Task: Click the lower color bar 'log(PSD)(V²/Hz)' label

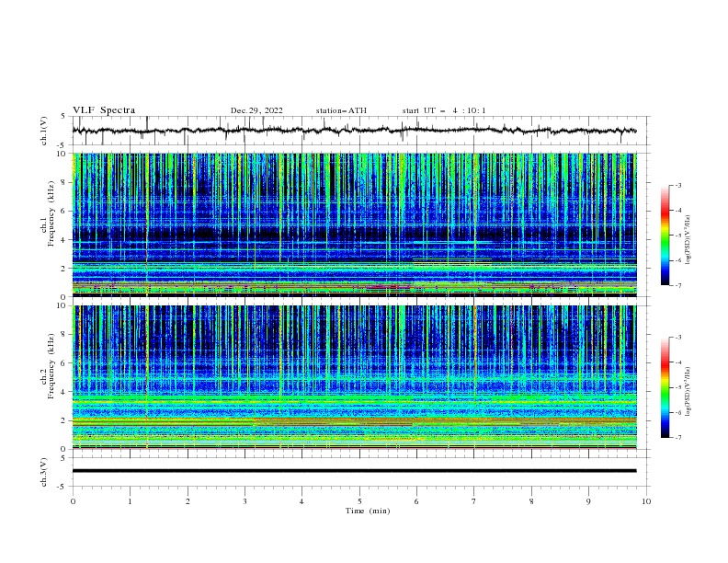Action: click(x=688, y=392)
